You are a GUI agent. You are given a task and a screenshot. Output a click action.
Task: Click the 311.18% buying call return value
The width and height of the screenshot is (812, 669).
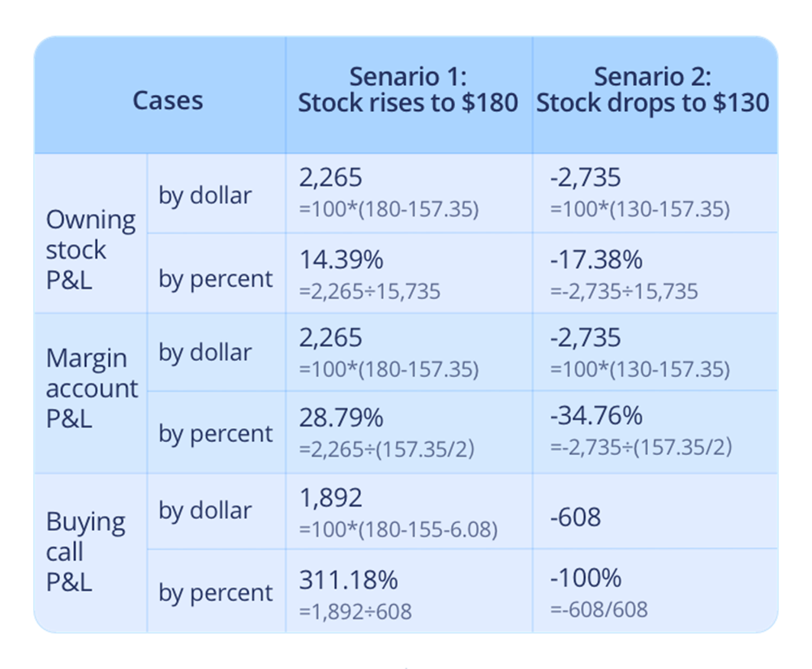click(x=349, y=579)
